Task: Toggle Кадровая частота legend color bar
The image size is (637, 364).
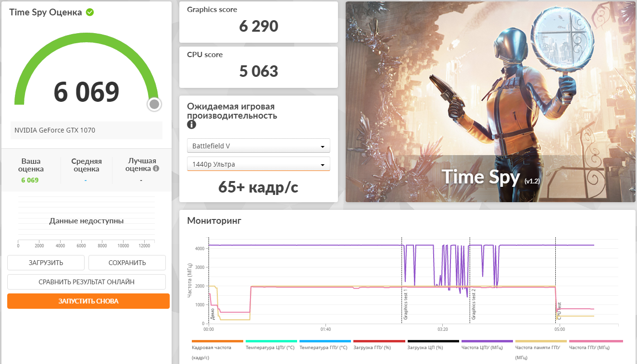Action: 217,341
